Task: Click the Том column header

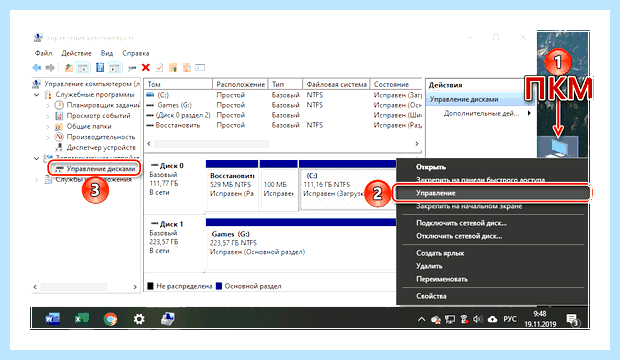Action: [x=179, y=84]
